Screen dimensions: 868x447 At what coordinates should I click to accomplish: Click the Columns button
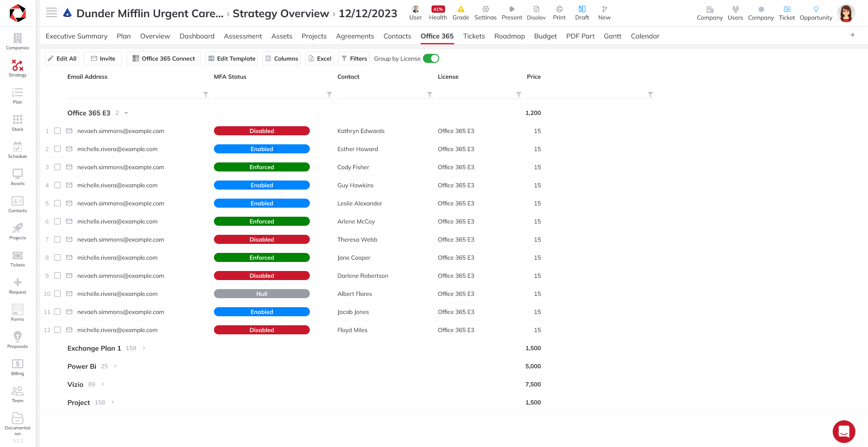click(x=281, y=58)
